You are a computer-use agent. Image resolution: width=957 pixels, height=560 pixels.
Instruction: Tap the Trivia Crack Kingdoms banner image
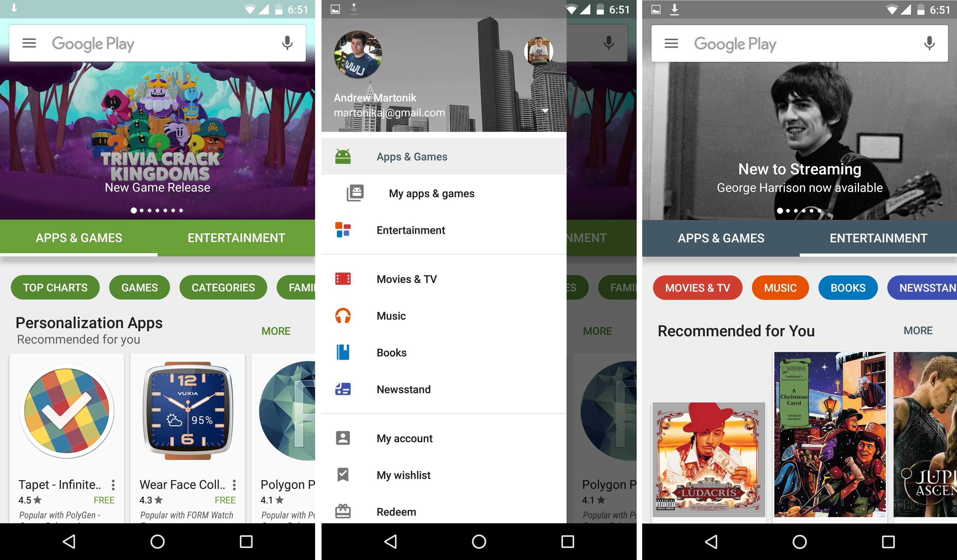157,140
